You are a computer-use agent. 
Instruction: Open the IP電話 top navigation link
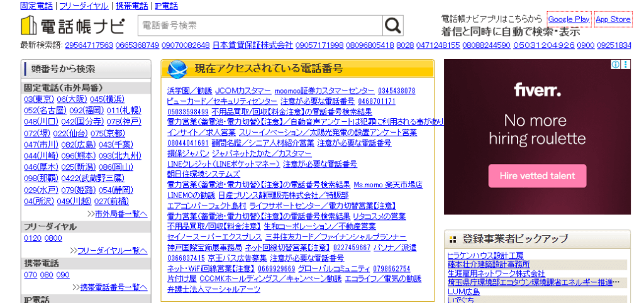tap(166, 6)
